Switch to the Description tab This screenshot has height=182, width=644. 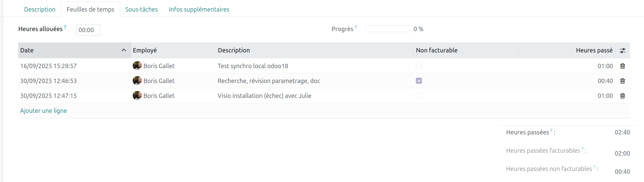pyautogui.click(x=40, y=10)
